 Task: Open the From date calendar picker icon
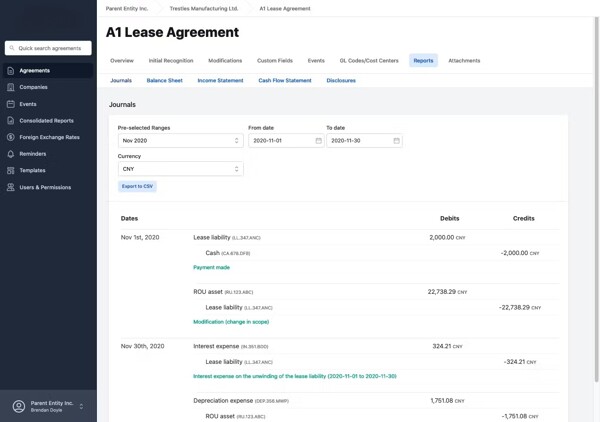click(318, 141)
